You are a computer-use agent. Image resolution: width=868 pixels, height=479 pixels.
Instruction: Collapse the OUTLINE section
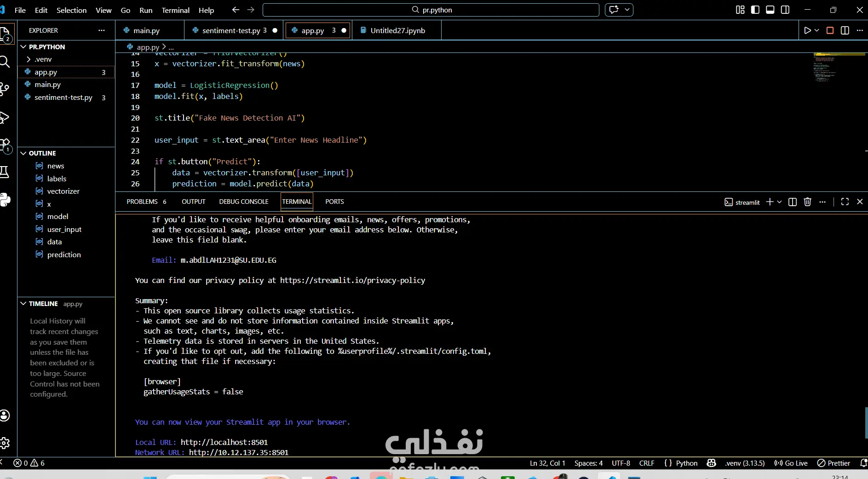23,153
